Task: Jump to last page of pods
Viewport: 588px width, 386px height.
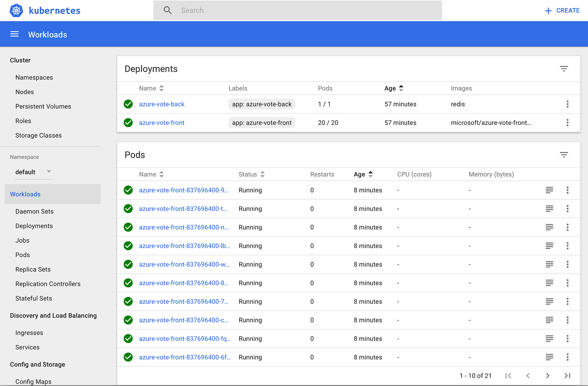Action: point(567,375)
